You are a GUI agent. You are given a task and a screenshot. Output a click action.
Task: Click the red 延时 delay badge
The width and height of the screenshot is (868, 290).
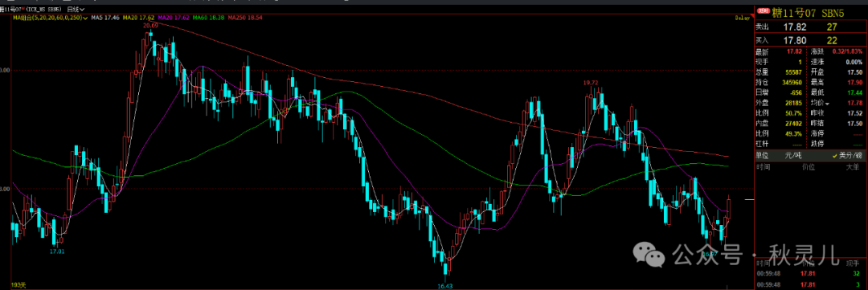[764, 10]
